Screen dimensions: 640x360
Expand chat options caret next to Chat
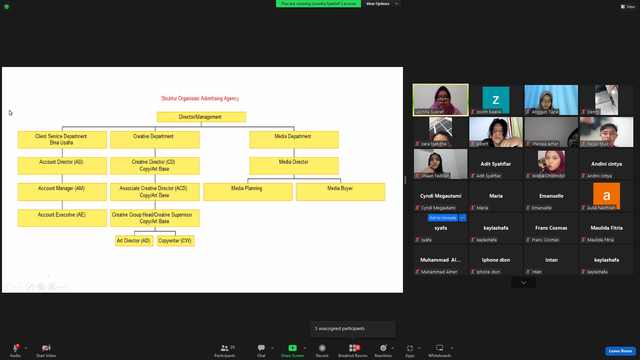pos(272,348)
